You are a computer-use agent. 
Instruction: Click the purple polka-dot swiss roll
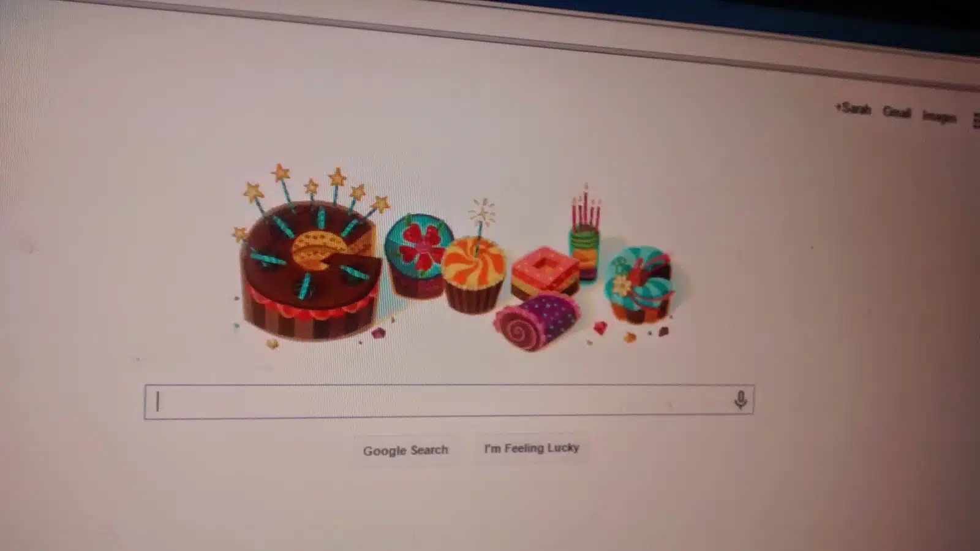pyautogui.click(x=537, y=321)
